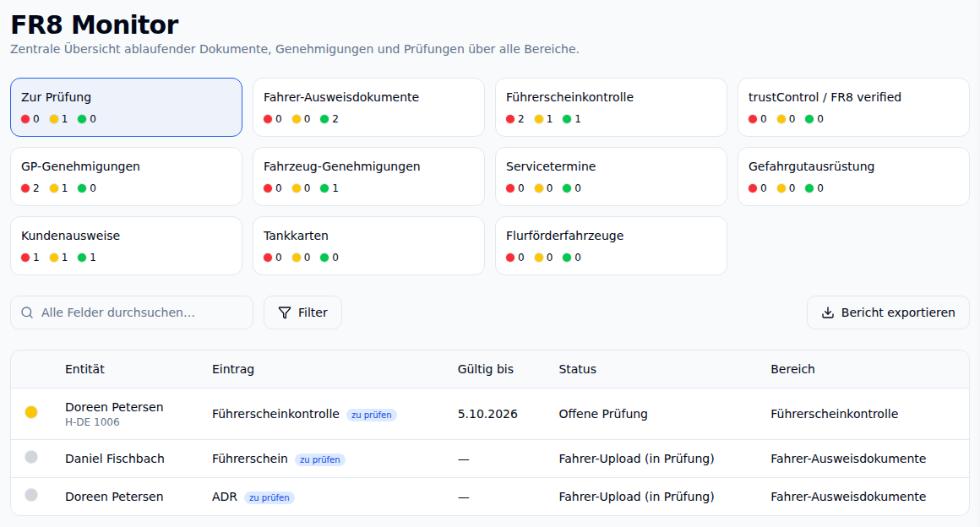Click the date 5.10.2026
Viewport: 980px width, 527px height.
487,414
